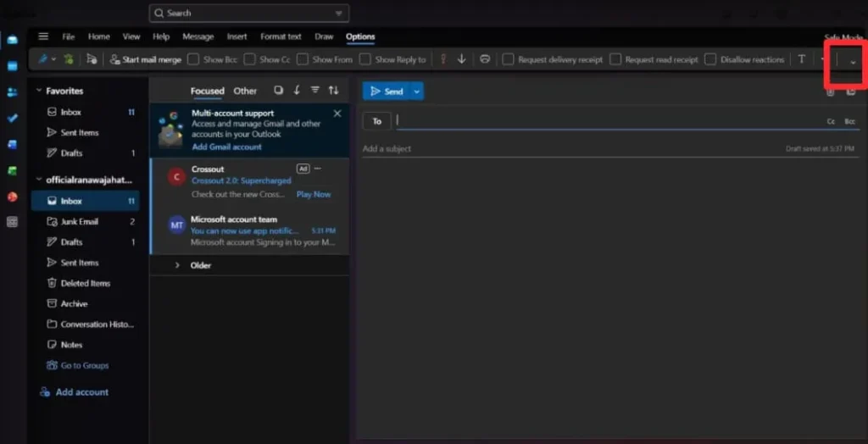Image resolution: width=868 pixels, height=444 pixels.
Task: Launch Word from the left rail
Action: click(x=12, y=145)
